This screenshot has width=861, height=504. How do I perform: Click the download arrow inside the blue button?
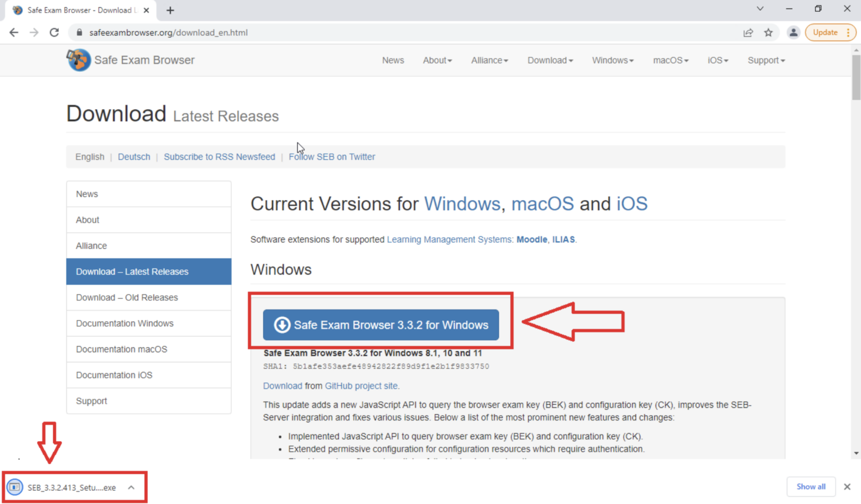[282, 325]
